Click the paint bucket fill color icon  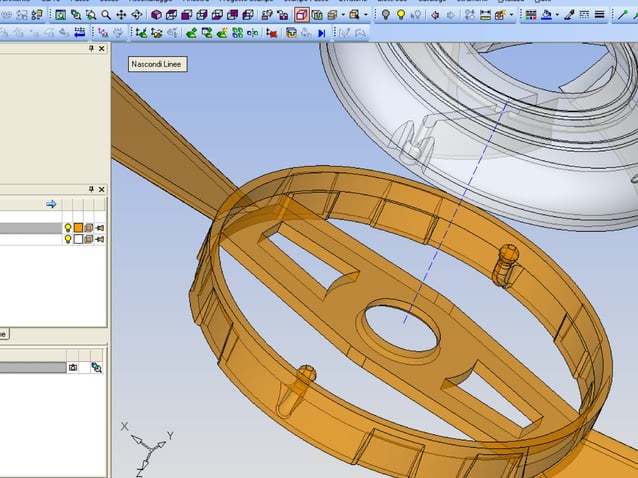pos(546,15)
